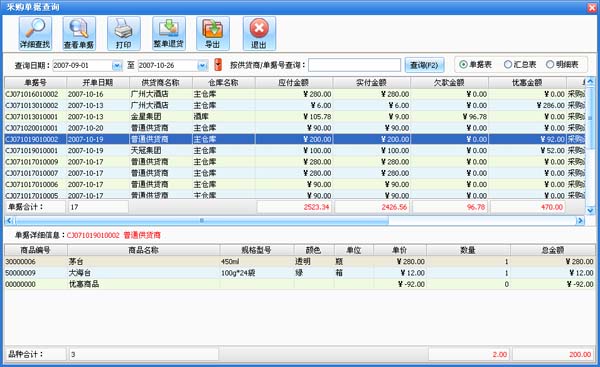This screenshot has height=367, width=600.
Task: Select the 单据表 radio option
Action: pyautogui.click(x=475, y=65)
